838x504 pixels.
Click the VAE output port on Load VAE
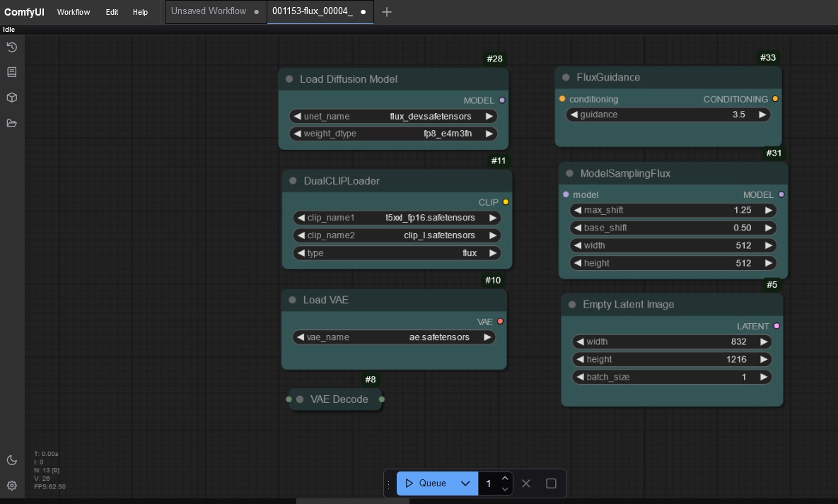[500, 321]
